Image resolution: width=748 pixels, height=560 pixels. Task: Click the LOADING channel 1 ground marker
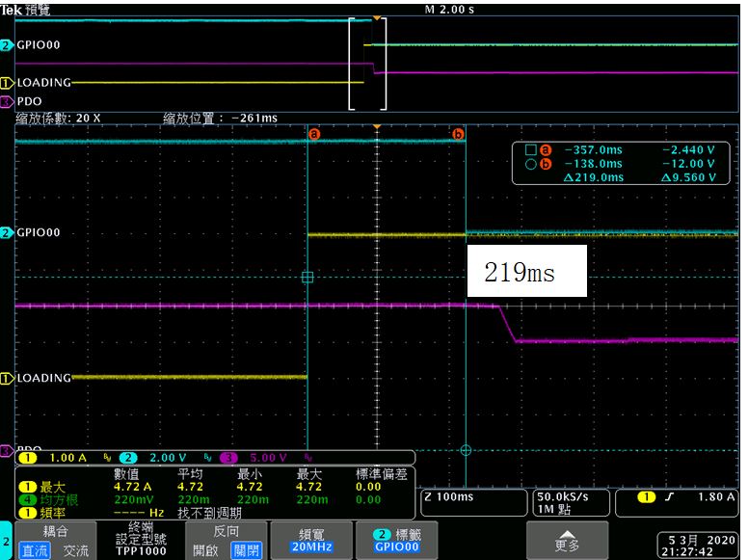(x=7, y=379)
